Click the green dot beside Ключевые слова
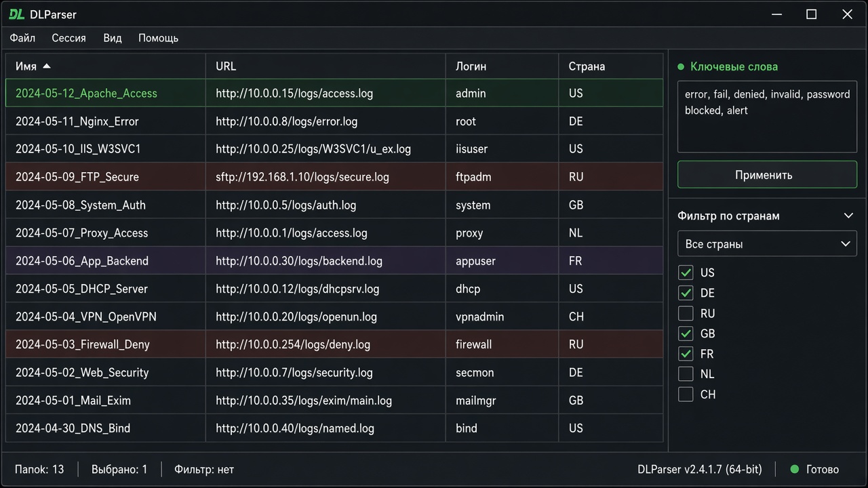 coord(681,66)
